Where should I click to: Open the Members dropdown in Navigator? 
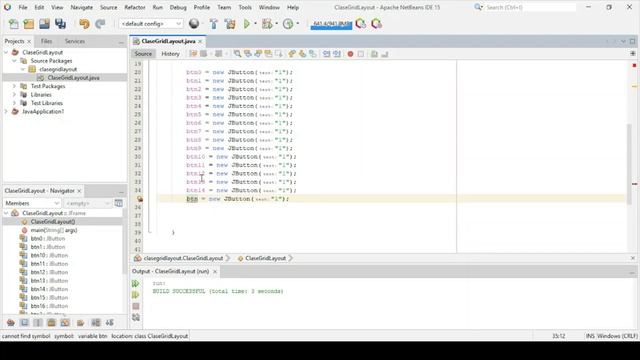[32, 203]
